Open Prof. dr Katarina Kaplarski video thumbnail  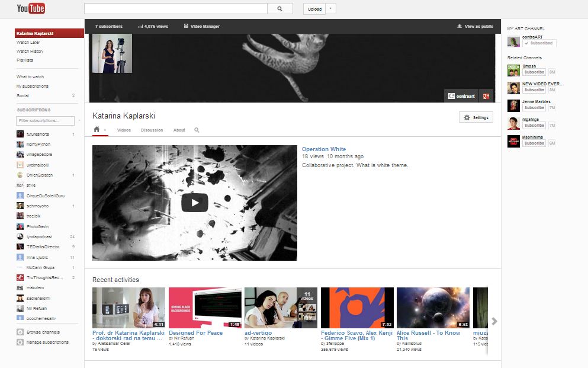[128, 308]
